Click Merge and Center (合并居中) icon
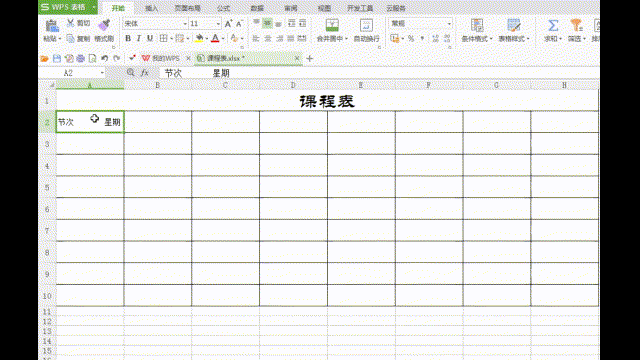The image size is (640, 360). pyautogui.click(x=332, y=25)
